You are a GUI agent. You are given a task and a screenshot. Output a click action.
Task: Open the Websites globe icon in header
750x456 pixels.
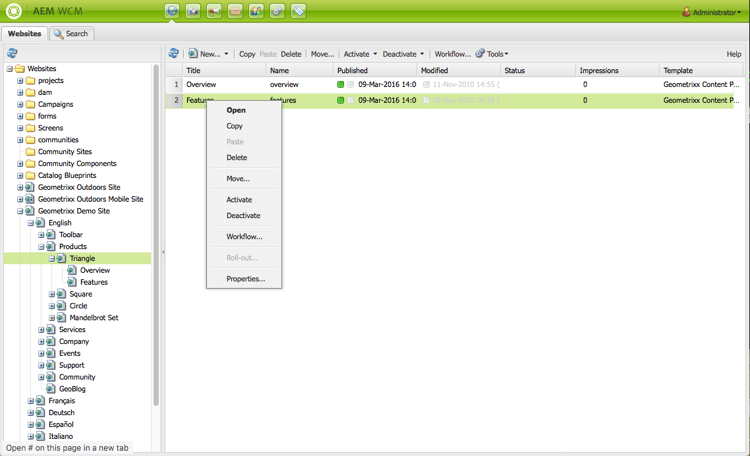pyautogui.click(x=172, y=11)
